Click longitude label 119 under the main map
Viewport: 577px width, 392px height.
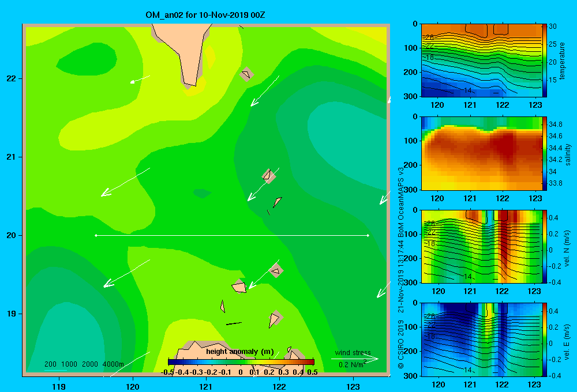click(59, 386)
